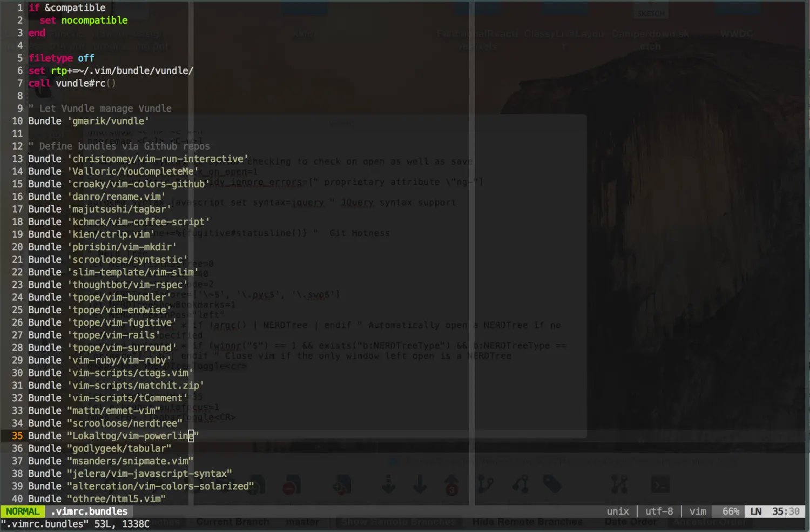Click the 'tpope/vim-endwise' bundle line
The image size is (810, 532).
99,310
